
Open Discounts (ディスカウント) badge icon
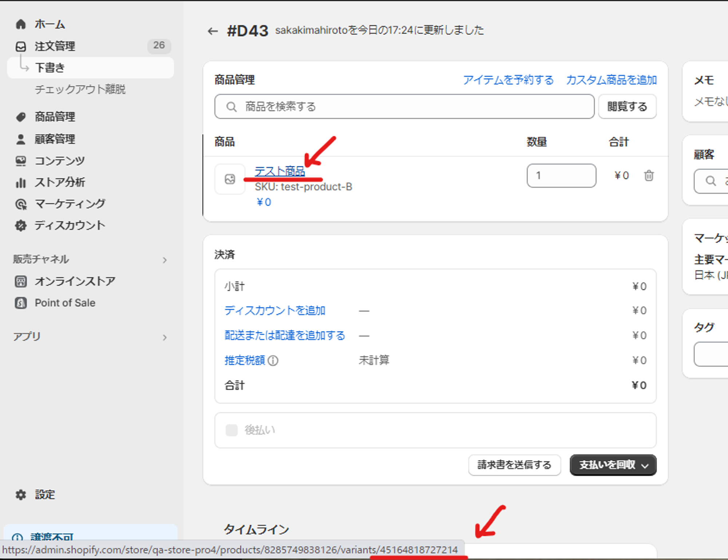pos(21,226)
